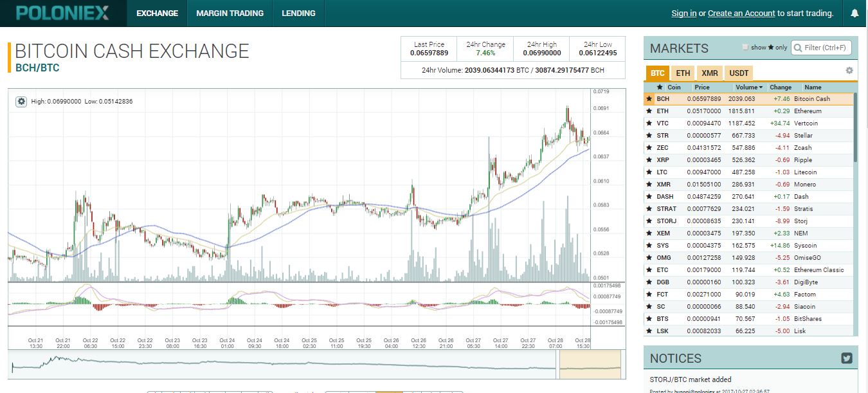
Task: Focus the market Filter search box
Action: (822, 48)
